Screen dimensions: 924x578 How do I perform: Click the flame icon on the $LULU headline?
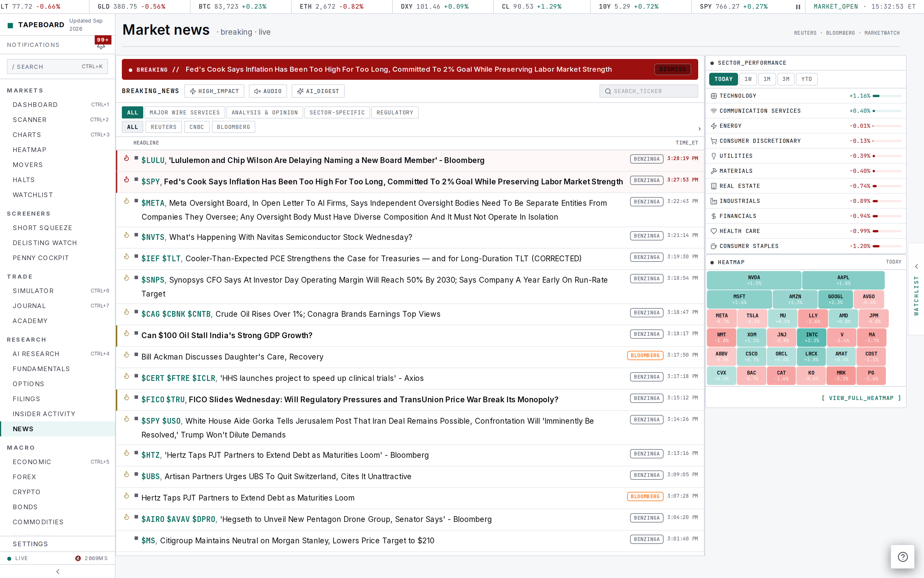pyautogui.click(x=126, y=158)
